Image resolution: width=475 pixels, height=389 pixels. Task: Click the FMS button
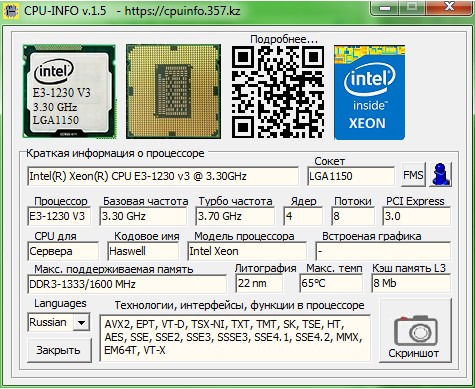click(413, 175)
